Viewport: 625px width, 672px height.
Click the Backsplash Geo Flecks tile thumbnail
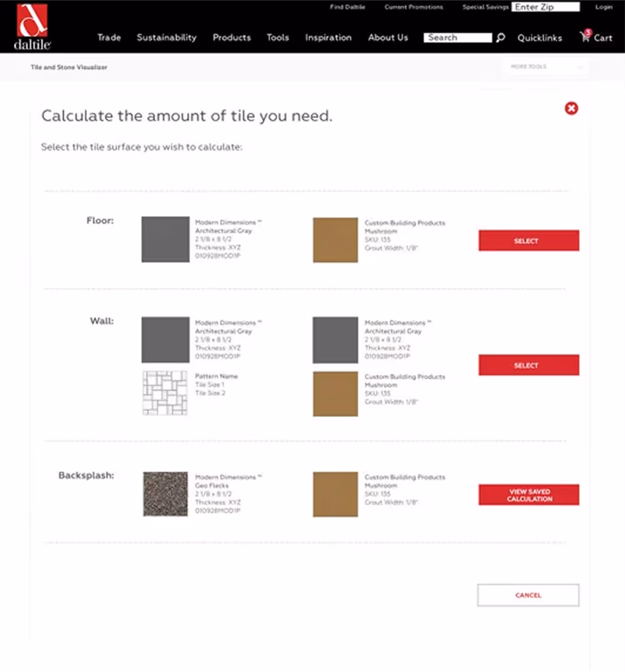pyautogui.click(x=166, y=494)
